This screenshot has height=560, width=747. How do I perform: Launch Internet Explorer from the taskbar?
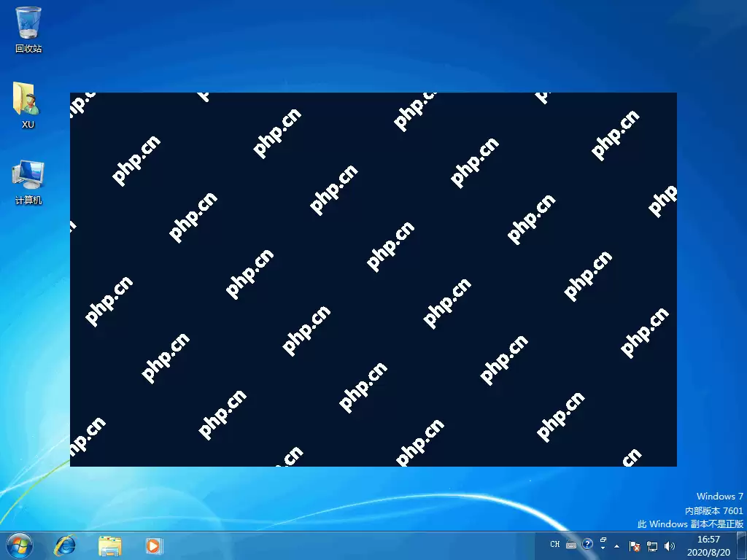[66, 545]
